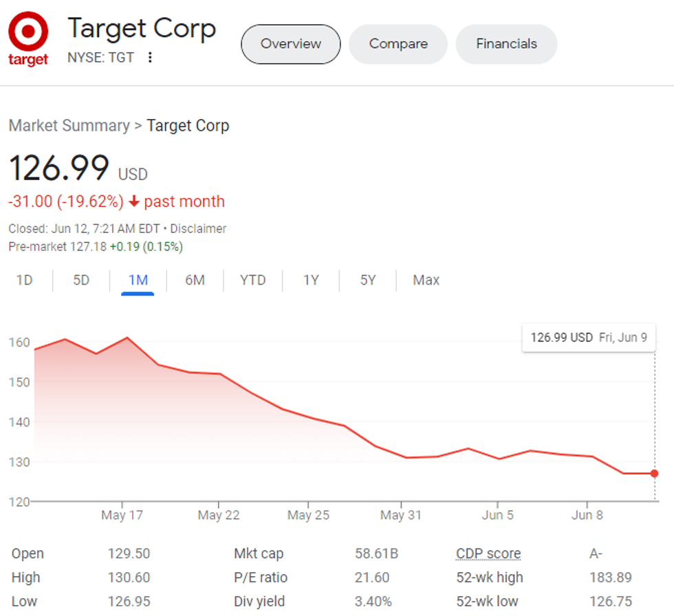The width and height of the screenshot is (674, 616).
Task: Switch to the 5Y range
Action: click(x=368, y=280)
